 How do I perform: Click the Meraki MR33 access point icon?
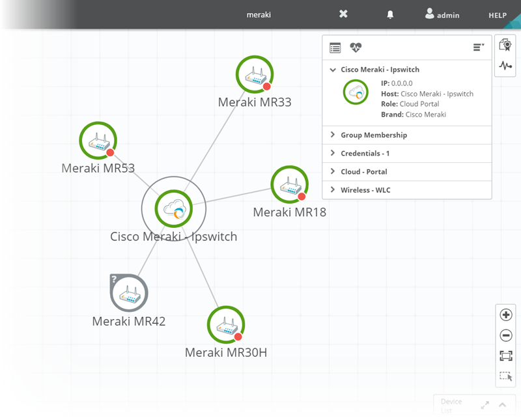(x=254, y=75)
